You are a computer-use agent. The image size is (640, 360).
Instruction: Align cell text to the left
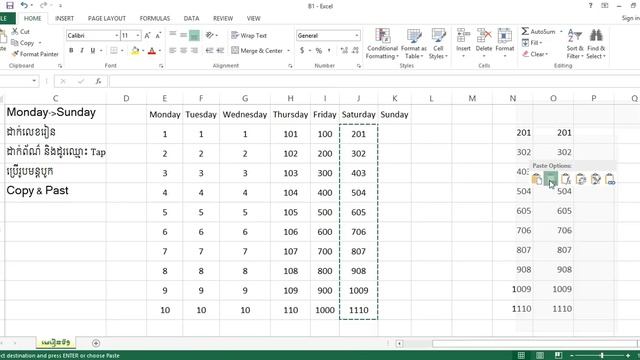[x=173, y=51]
